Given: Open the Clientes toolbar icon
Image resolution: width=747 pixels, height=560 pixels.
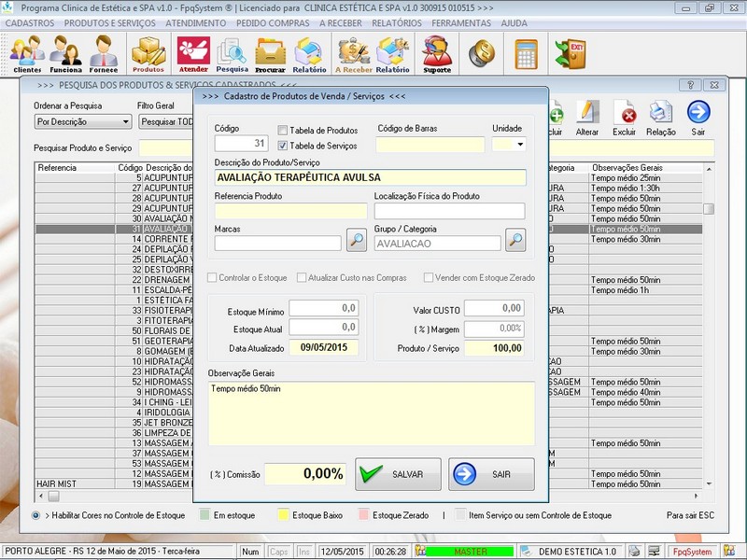Looking at the screenshot, I should [27, 54].
